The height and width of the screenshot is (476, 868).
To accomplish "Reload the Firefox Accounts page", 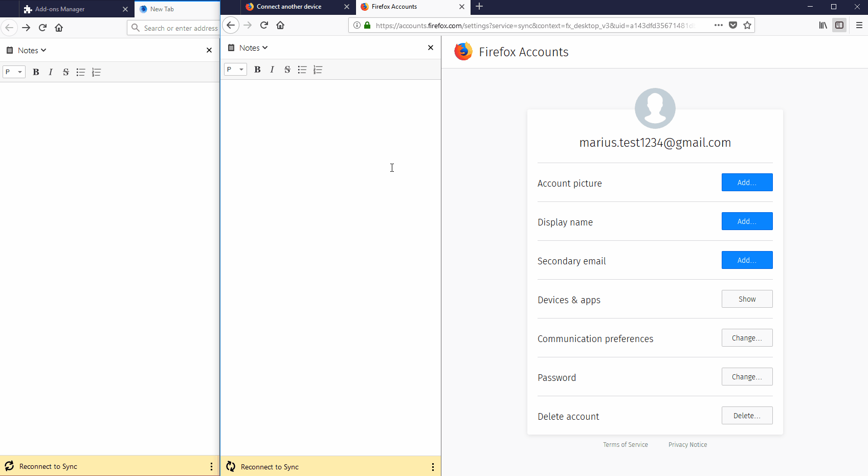I will coord(264,25).
